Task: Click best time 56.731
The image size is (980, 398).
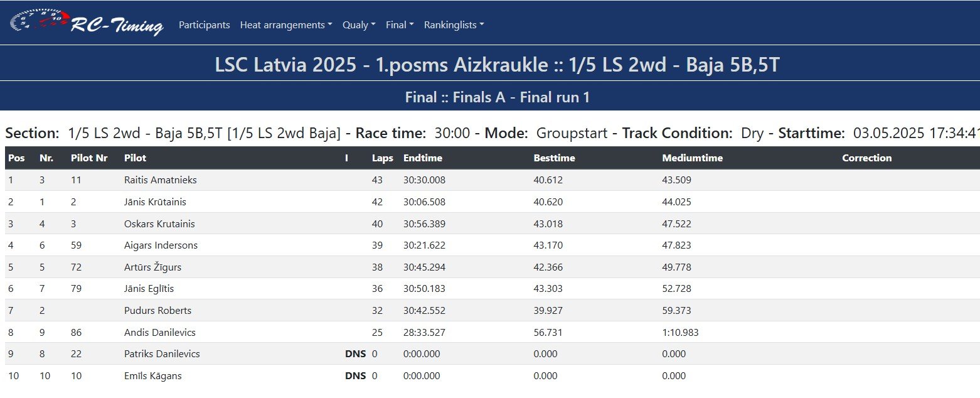Action: pos(548,333)
